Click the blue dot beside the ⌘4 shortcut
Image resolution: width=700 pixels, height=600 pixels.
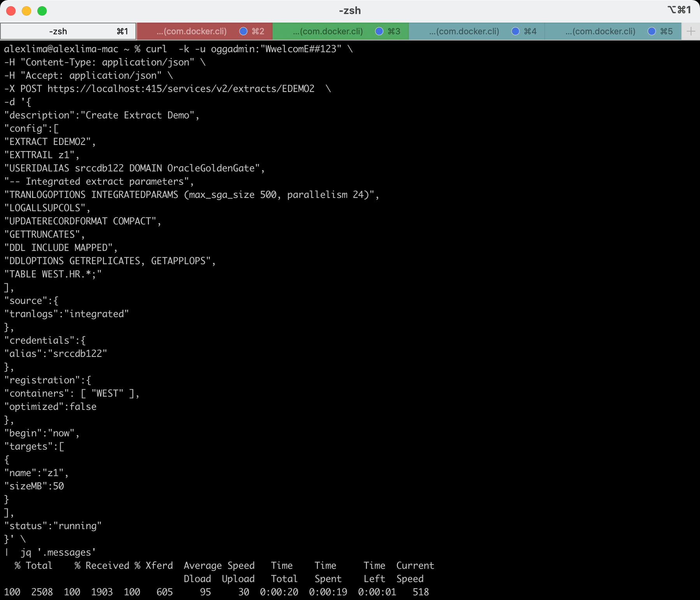(515, 31)
